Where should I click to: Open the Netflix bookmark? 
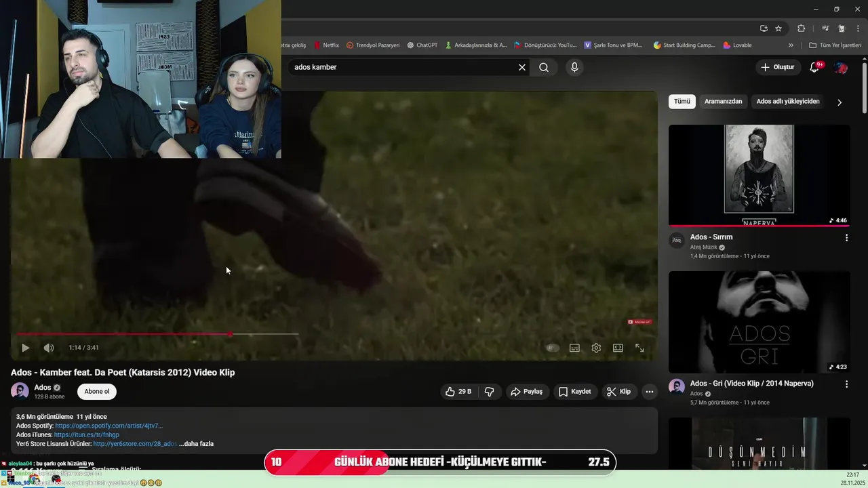pos(327,45)
